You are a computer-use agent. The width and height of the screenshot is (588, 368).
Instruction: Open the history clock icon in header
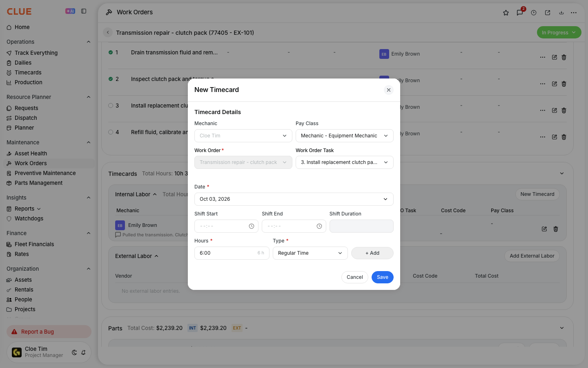[534, 13]
